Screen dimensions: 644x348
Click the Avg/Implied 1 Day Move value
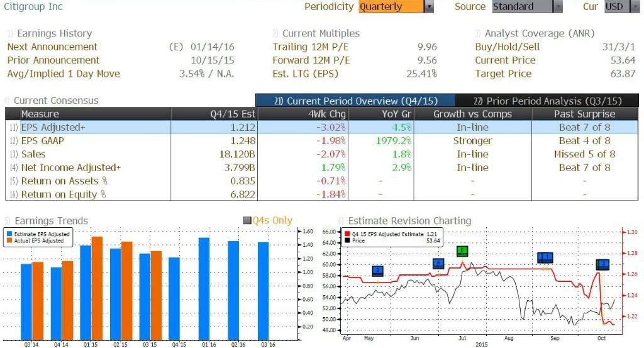coord(206,74)
